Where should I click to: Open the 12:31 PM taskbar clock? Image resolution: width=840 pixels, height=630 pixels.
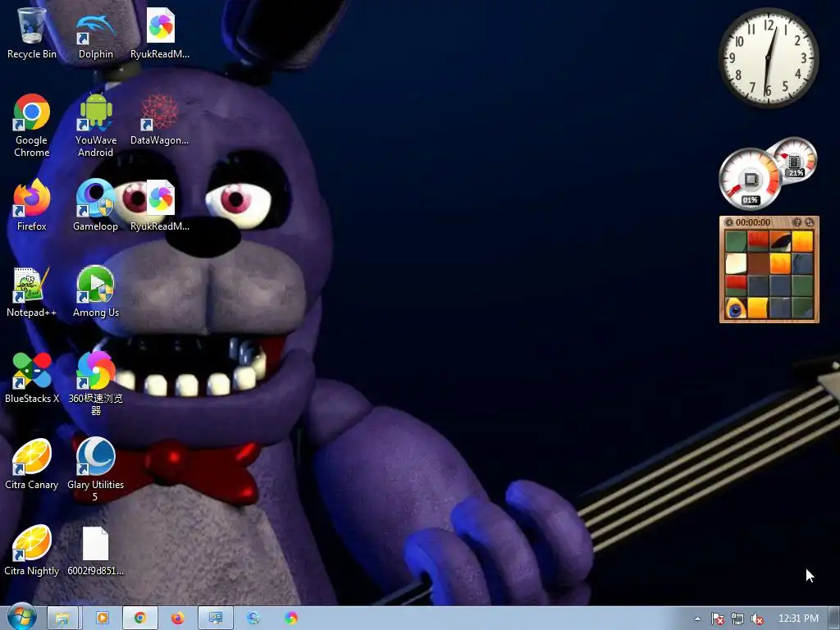coord(798,619)
